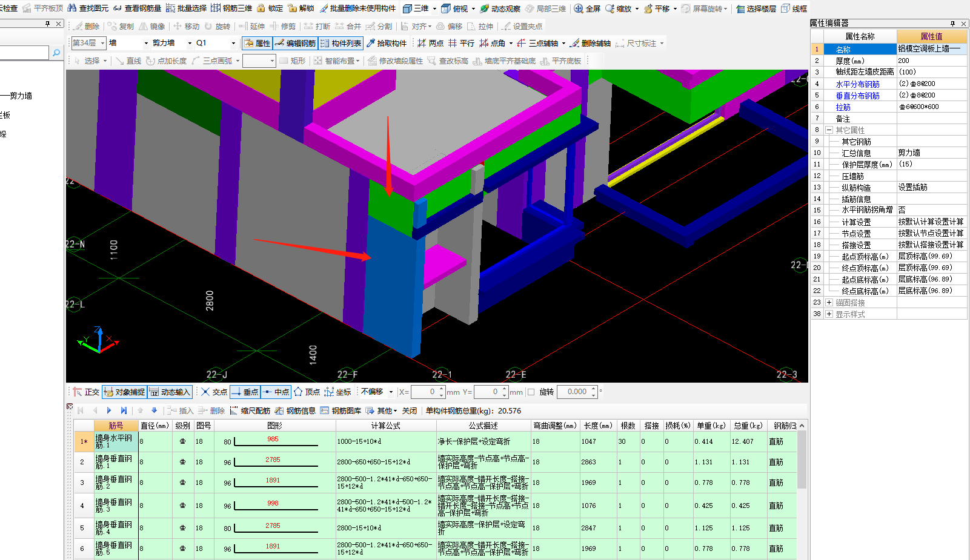
Task: Open 查看钢筋量 tool
Action: coord(137,8)
